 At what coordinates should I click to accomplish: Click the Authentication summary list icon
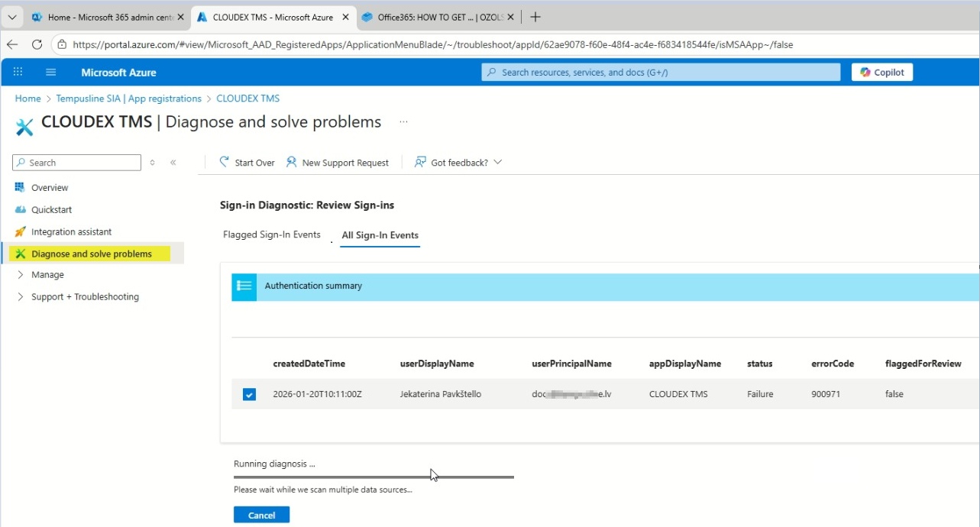point(244,286)
